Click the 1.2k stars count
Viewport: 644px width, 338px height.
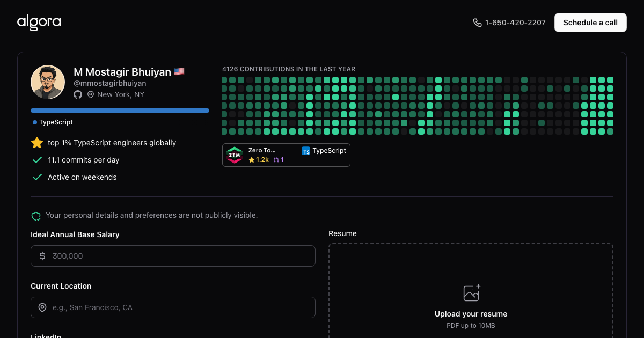[259, 160]
